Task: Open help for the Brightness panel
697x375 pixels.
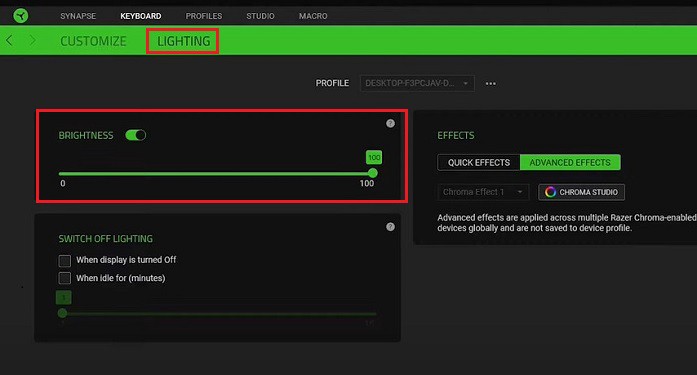Action: (x=390, y=124)
